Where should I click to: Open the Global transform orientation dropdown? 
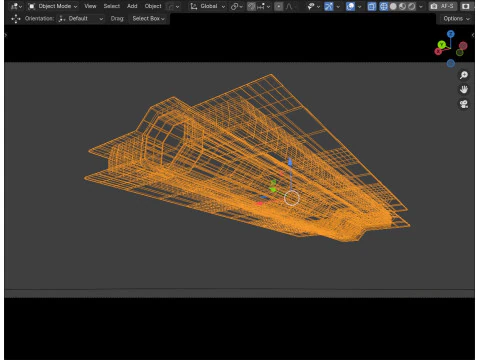(207, 6)
